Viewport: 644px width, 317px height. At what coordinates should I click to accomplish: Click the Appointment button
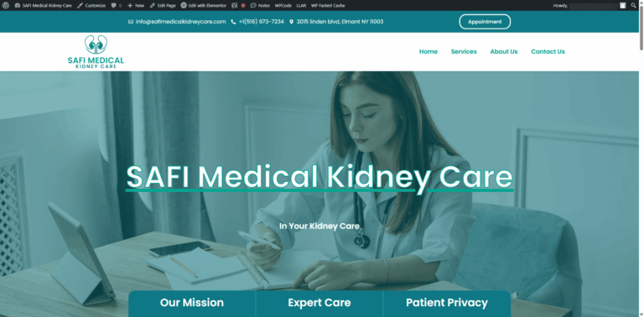[x=485, y=22]
